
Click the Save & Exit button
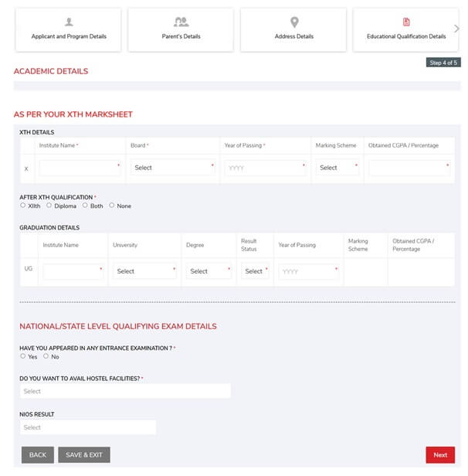pyautogui.click(x=84, y=454)
